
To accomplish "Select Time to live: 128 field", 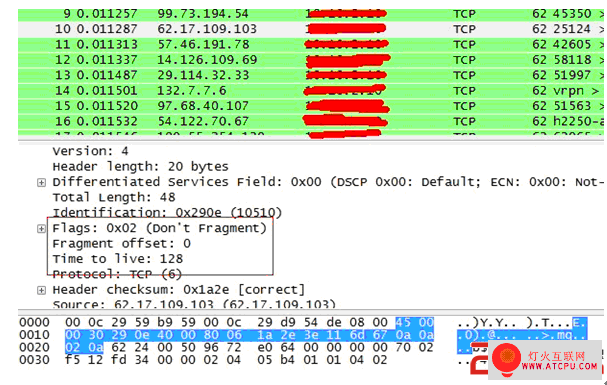I will click(118, 259).
